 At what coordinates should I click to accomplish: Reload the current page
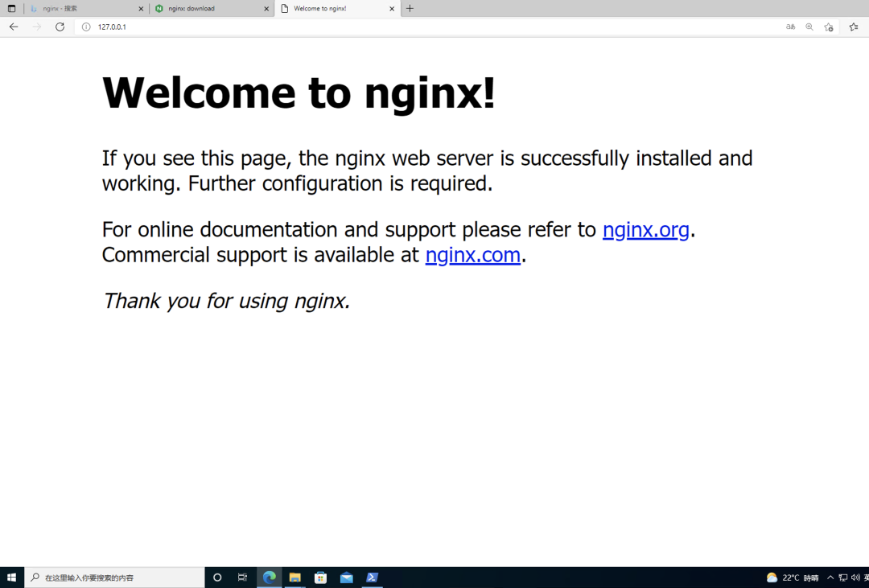click(x=60, y=27)
